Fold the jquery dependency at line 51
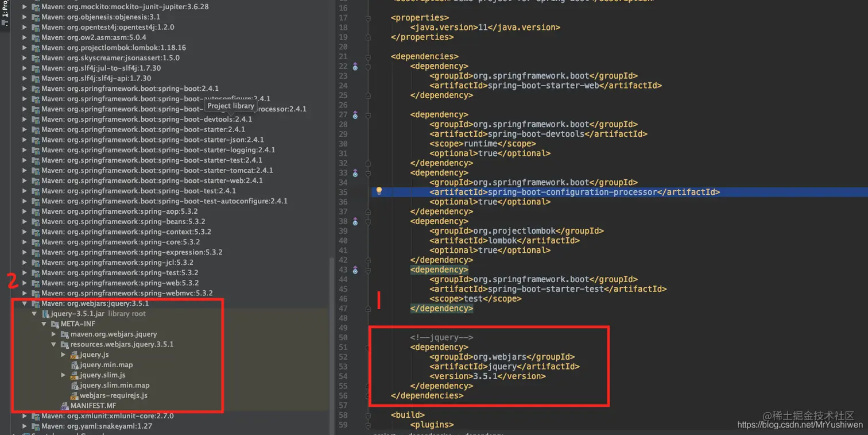The height and width of the screenshot is (435, 868). click(368, 347)
